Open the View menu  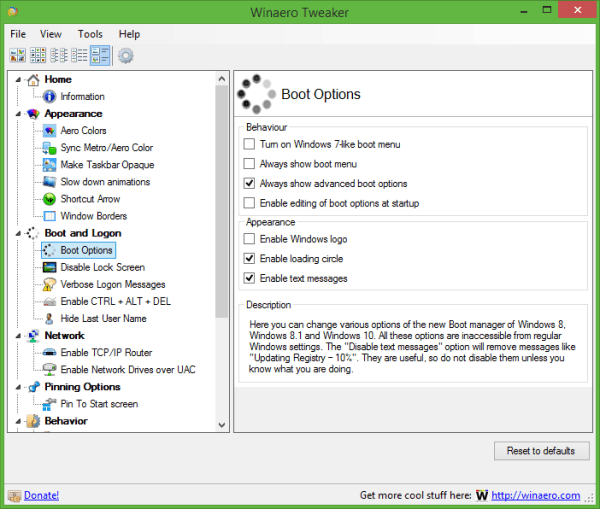pos(50,34)
